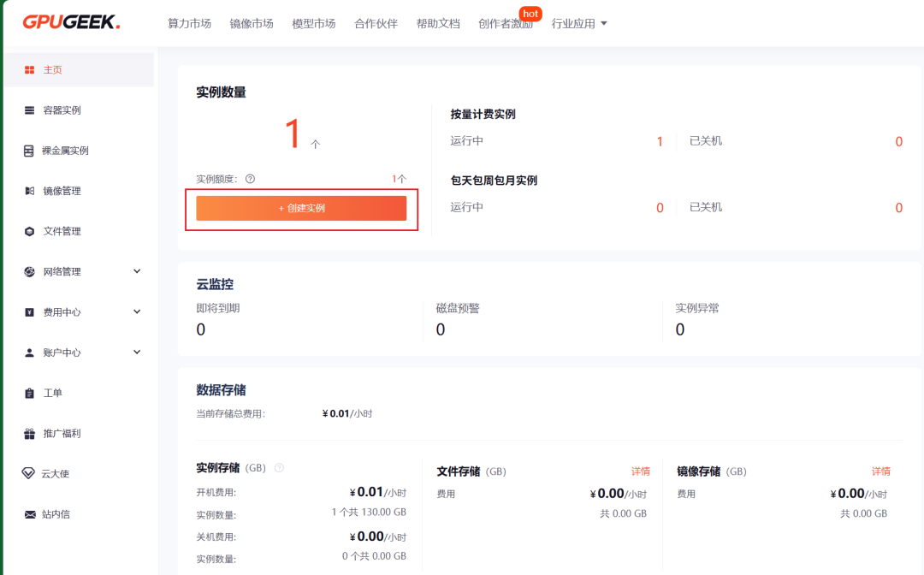Click the 实例存储 help question mark
The height and width of the screenshot is (575, 924).
(x=281, y=467)
